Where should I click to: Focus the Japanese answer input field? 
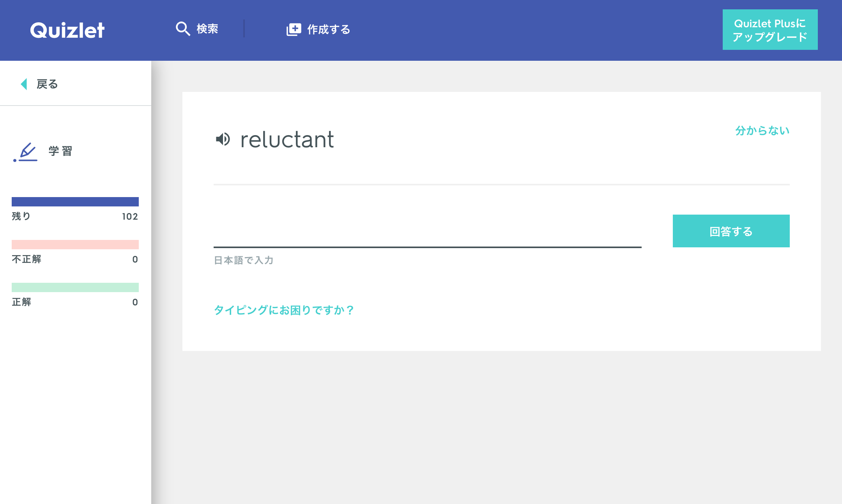pyautogui.click(x=427, y=232)
